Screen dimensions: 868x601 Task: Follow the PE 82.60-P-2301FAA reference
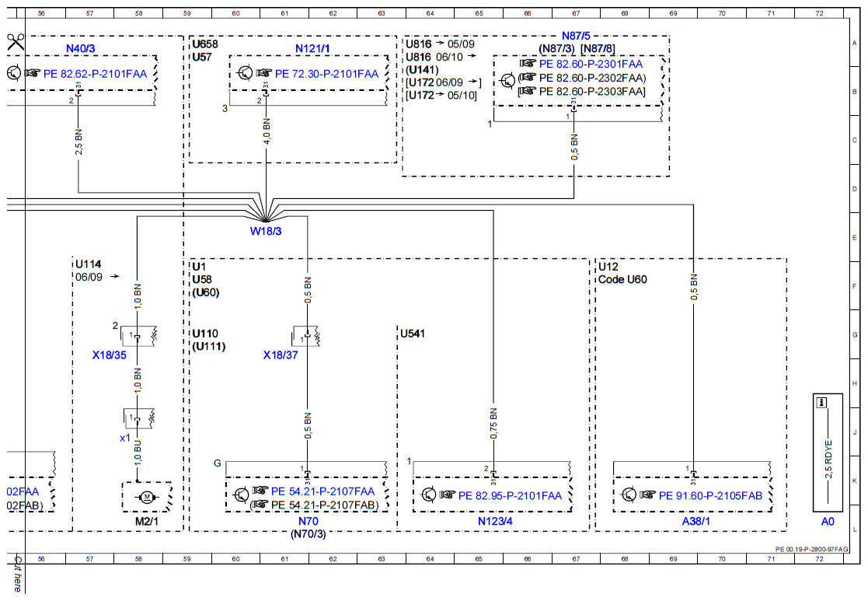pos(591,65)
